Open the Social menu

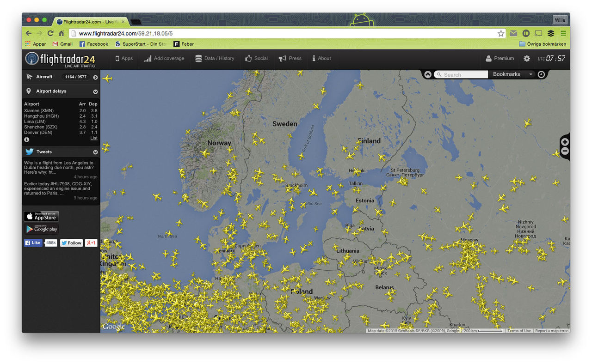(256, 59)
